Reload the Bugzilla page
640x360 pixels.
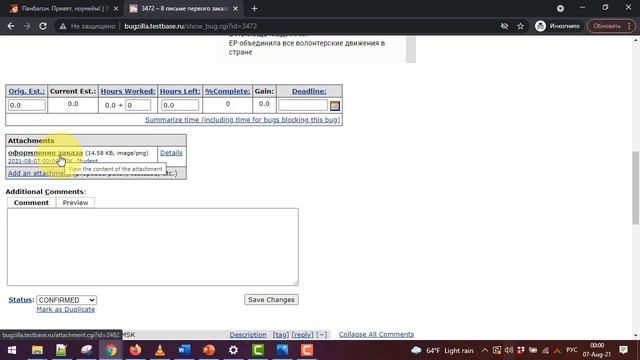(43, 26)
